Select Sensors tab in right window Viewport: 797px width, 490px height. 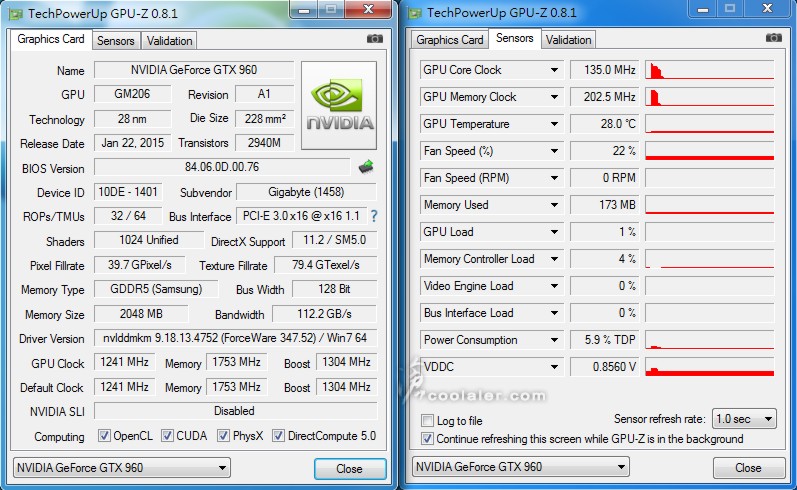tap(514, 38)
